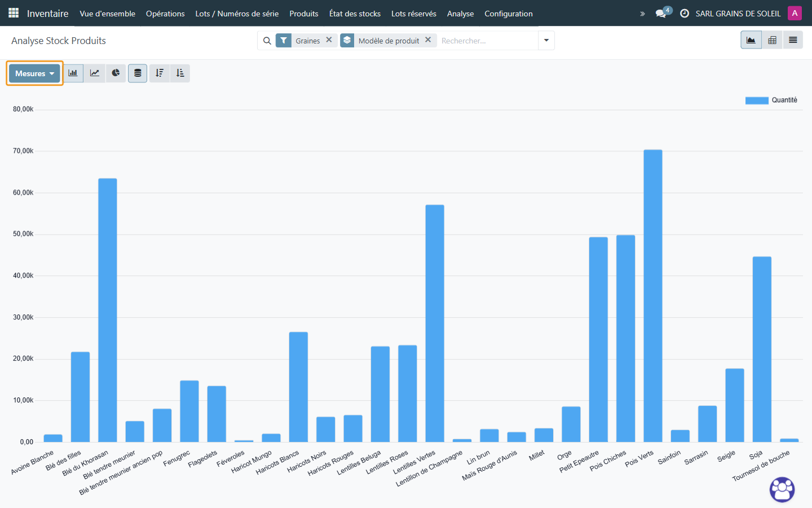Click the Lentilles Vertes bar

435,323
